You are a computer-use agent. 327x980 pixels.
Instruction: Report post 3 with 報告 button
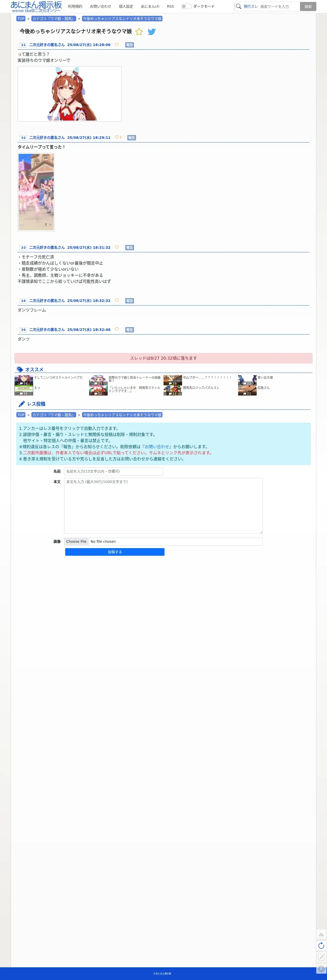[x=130, y=248]
